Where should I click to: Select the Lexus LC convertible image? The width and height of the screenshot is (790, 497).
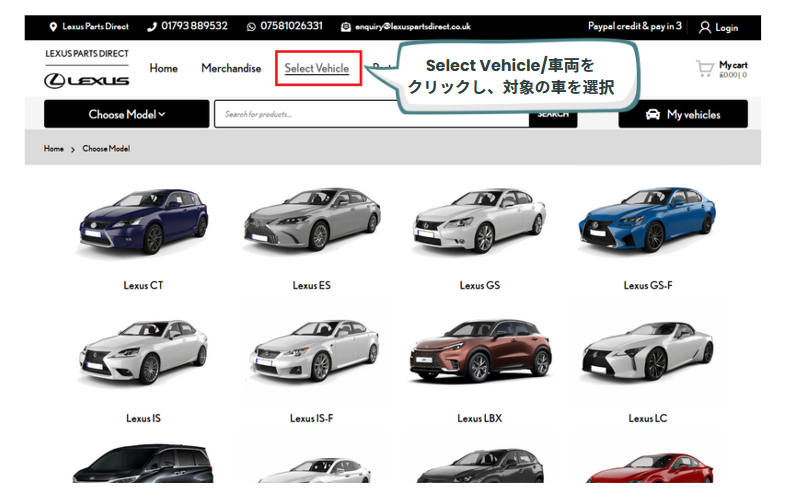[648, 352]
